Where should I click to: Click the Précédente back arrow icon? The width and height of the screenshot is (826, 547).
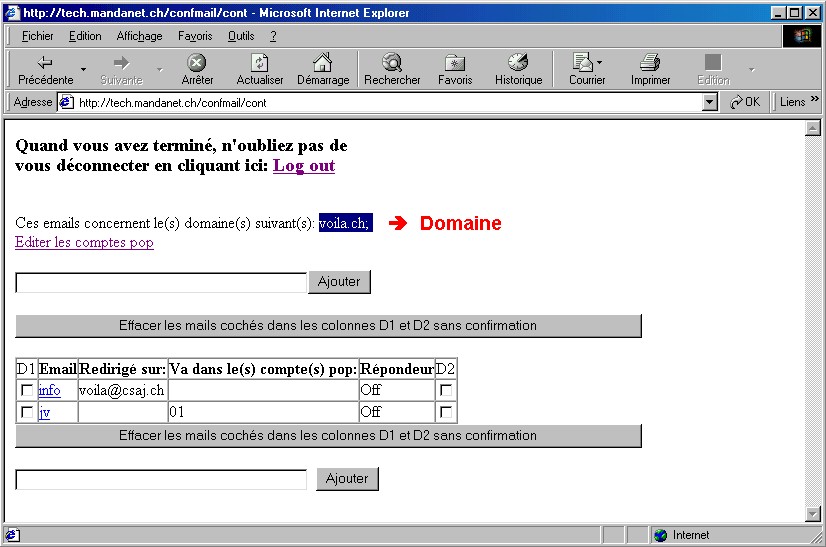[45, 63]
